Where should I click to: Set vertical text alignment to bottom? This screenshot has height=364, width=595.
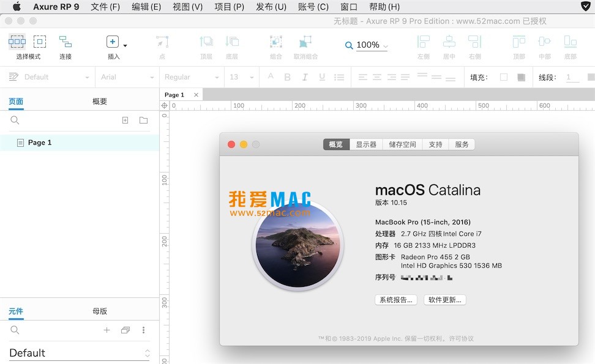(x=451, y=80)
